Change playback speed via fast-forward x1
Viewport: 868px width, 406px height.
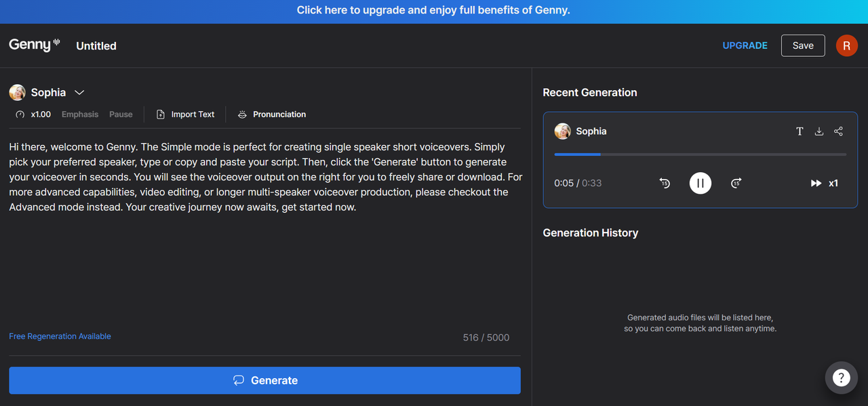pyautogui.click(x=825, y=183)
